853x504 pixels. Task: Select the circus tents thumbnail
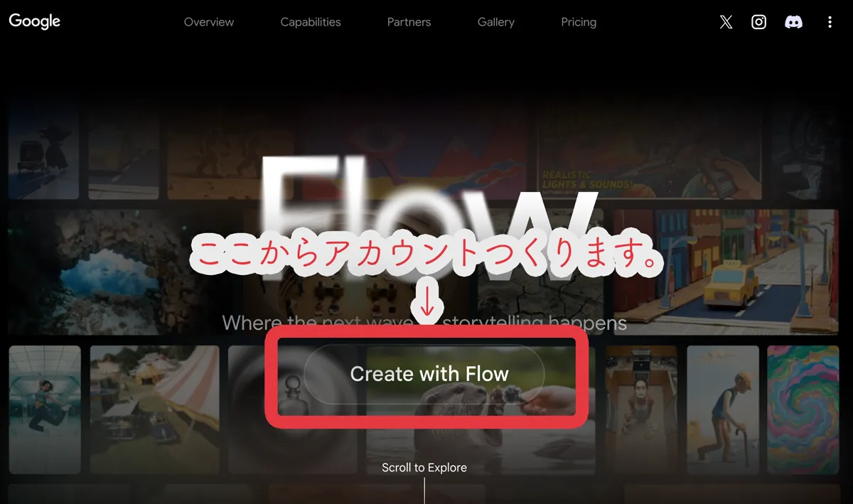point(155,409)
